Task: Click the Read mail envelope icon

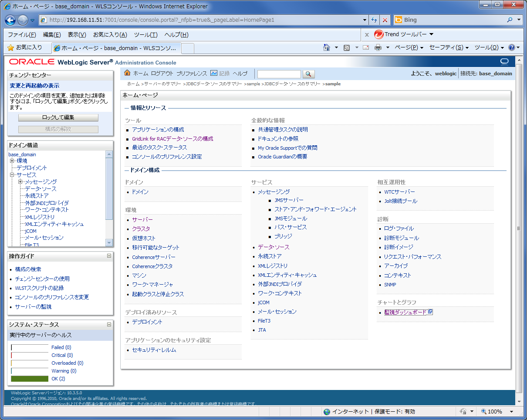Action: tap(366, 47)
